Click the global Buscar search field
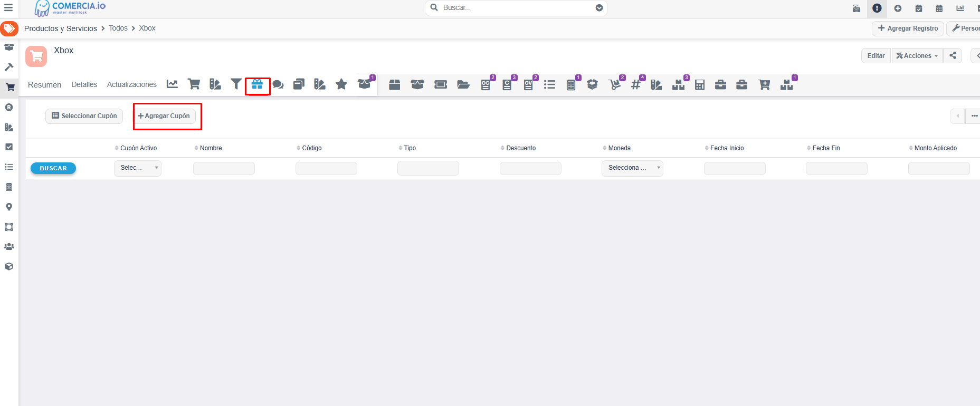This screenshot has width=980, height=406. pos(516,8)
